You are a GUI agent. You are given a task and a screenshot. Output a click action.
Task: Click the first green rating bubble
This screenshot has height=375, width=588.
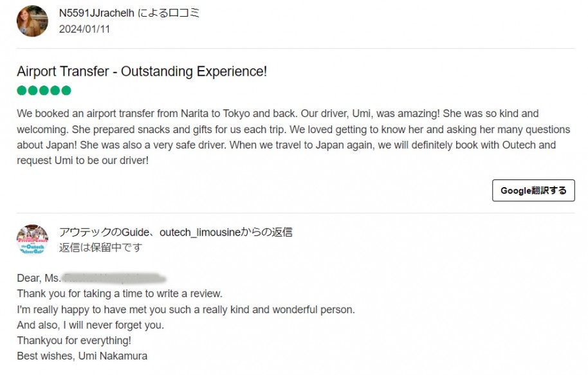click(22, 91)
